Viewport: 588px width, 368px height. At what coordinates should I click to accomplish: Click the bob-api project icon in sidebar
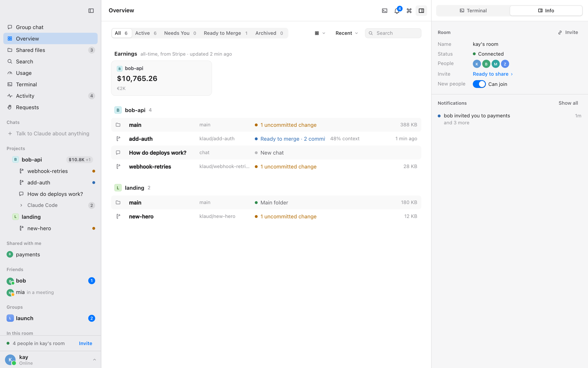point(15,160)
